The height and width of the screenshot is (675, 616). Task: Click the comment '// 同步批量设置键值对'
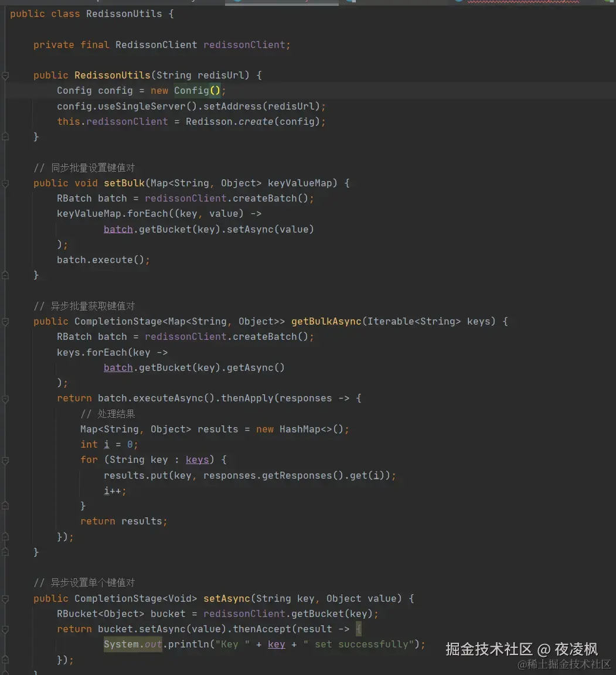tap(84, 168)
